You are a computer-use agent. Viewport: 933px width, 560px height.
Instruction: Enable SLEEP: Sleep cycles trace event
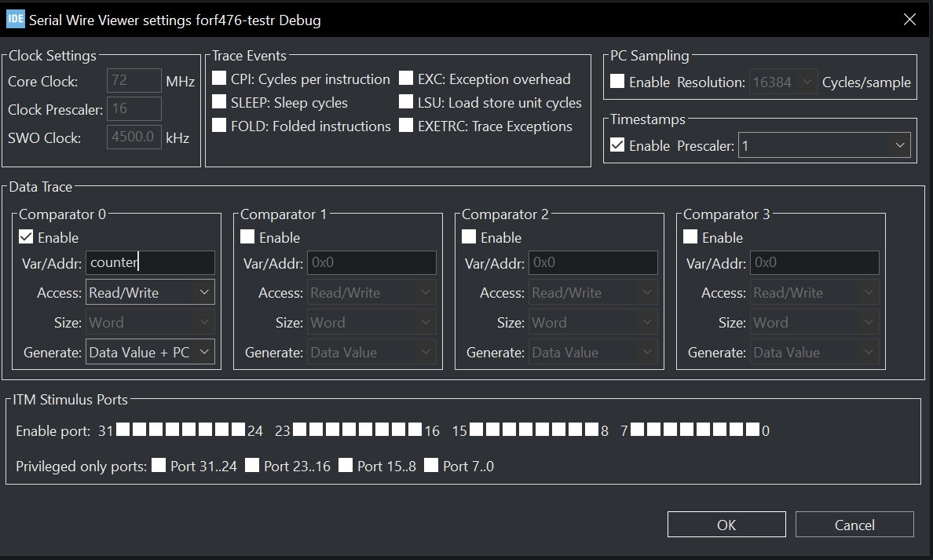tap(220, 102)
